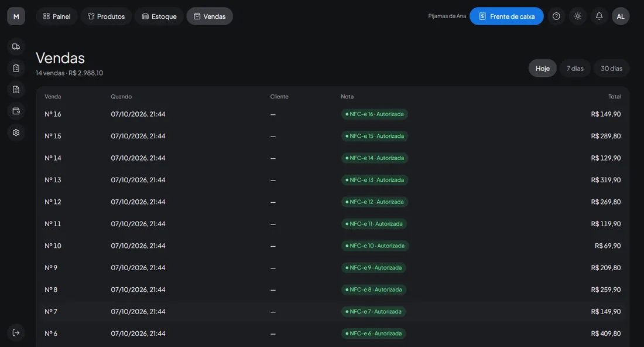This screenshot has height=347, width=644.
Task: Open the NFC-e 15 Autorizada badge
Action: click(374, 136)
